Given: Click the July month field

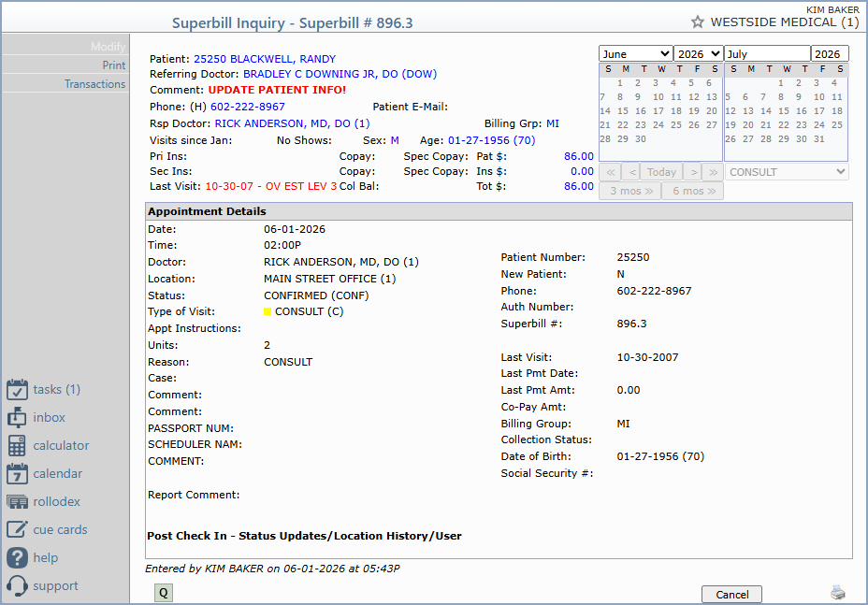Looking at the screenshot, I should tap(767, 53).
